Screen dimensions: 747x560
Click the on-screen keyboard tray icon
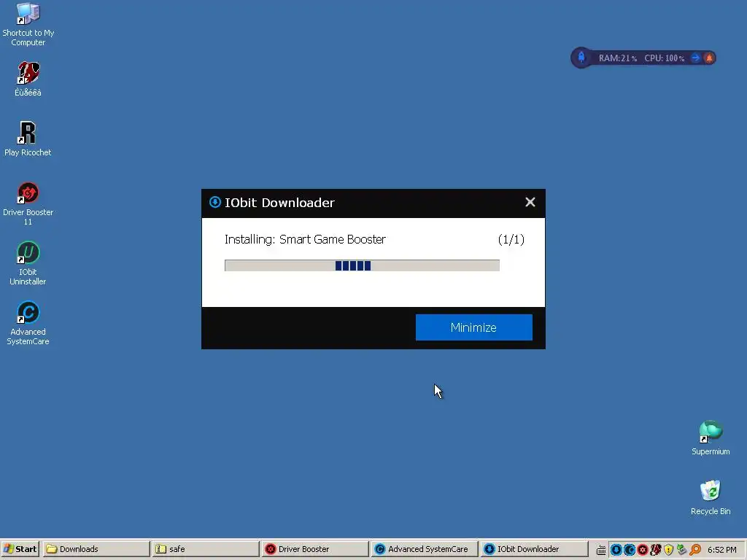[x=601, y=550]
